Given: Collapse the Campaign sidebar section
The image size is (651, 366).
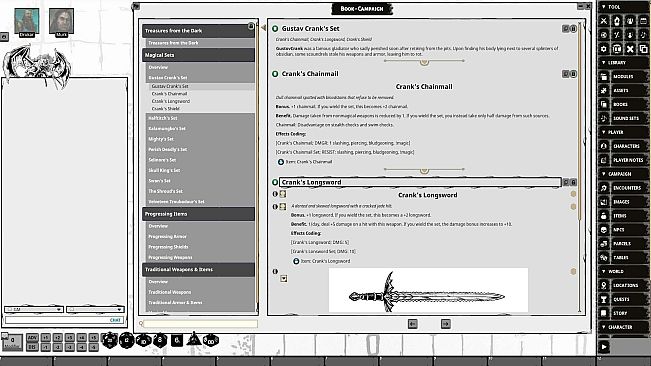Looking at the screenshot, I should pos(604,174).
